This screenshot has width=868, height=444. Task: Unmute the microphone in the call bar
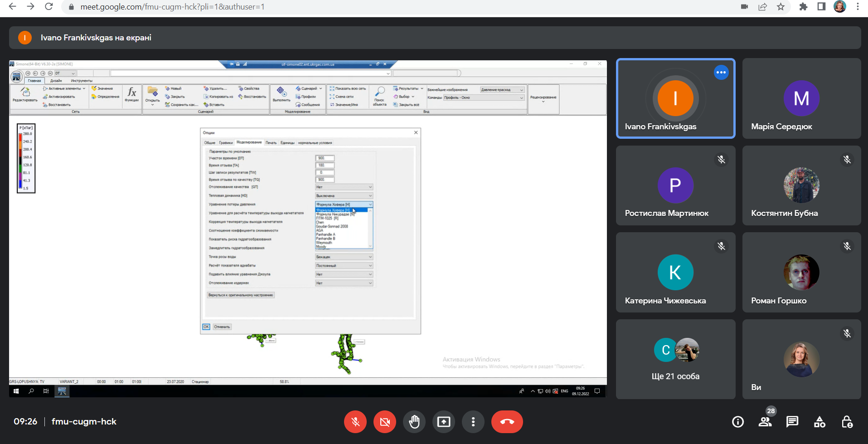[355, 422]
